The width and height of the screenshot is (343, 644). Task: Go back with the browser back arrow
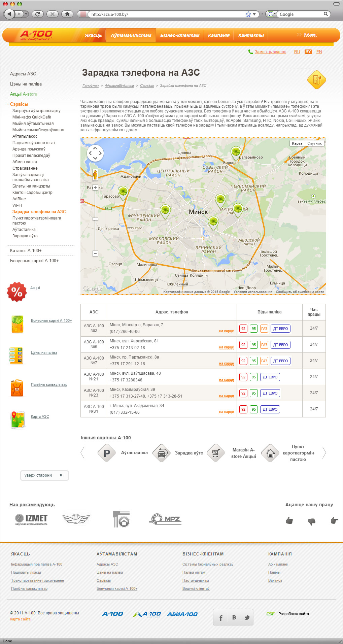(9, 14)
